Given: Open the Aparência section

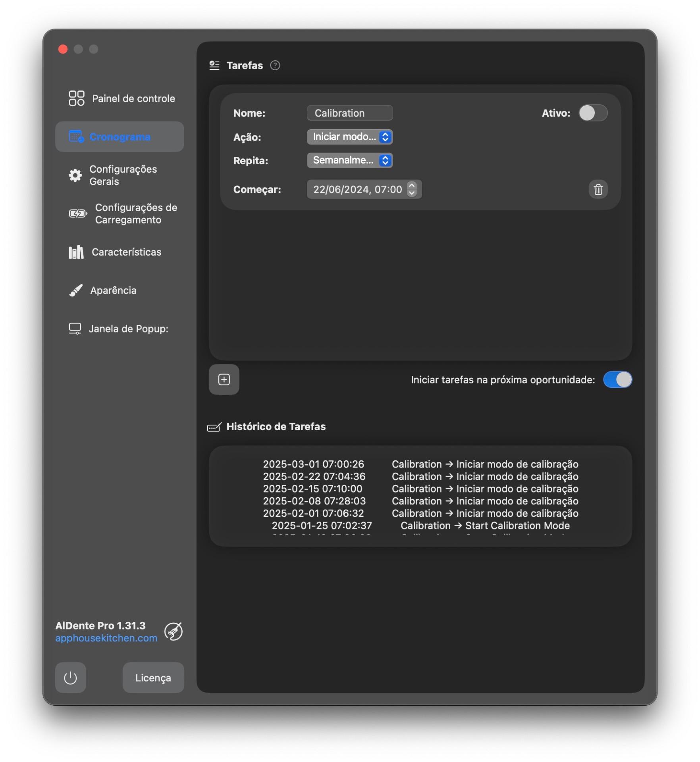Looking at the screenshot, I should click(113, 291).
